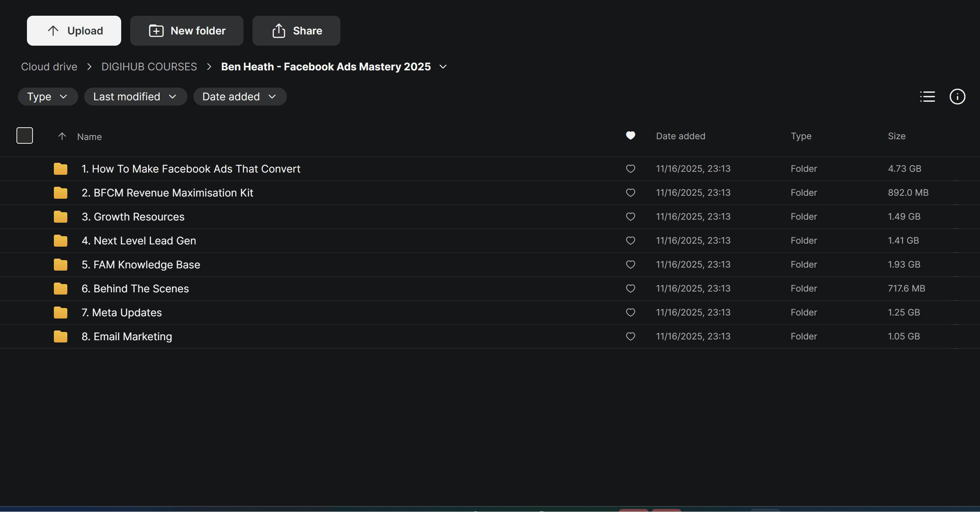This screenshot has width=980, height=512.
Task: Open the Share dialog
Action: (296, 30)
